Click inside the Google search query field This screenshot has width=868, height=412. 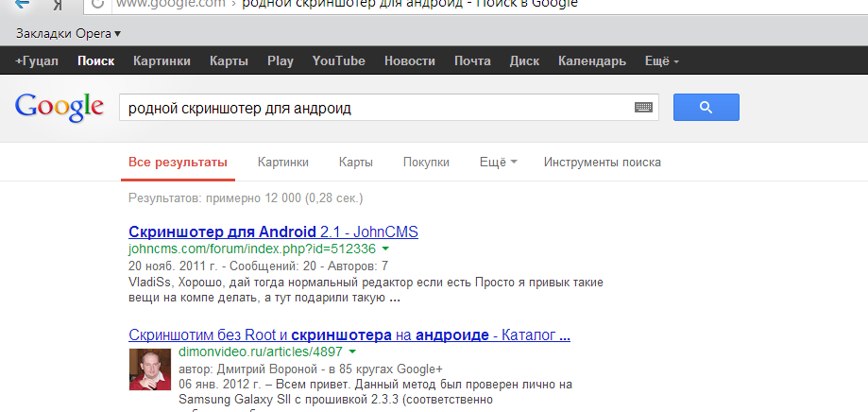[373, 109]
